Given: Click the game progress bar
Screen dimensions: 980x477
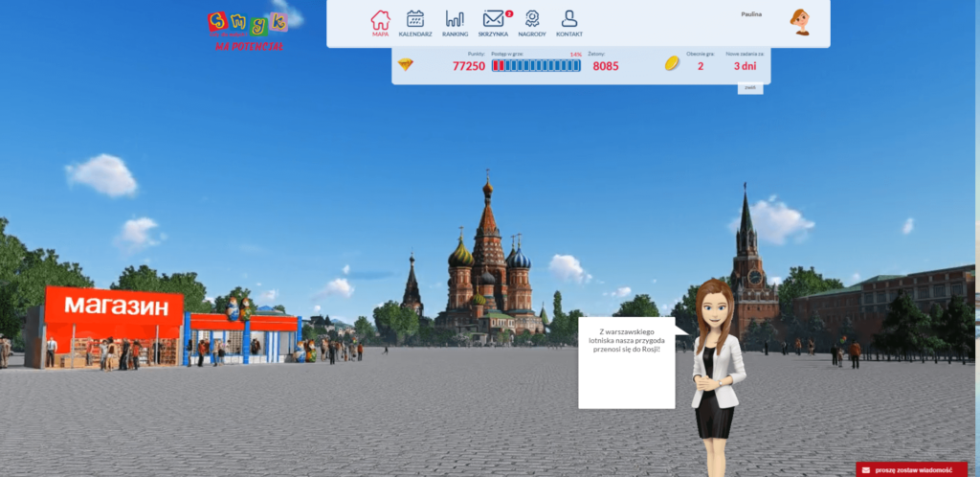Looking at the screenshot, I should click(x=536, y=66).
